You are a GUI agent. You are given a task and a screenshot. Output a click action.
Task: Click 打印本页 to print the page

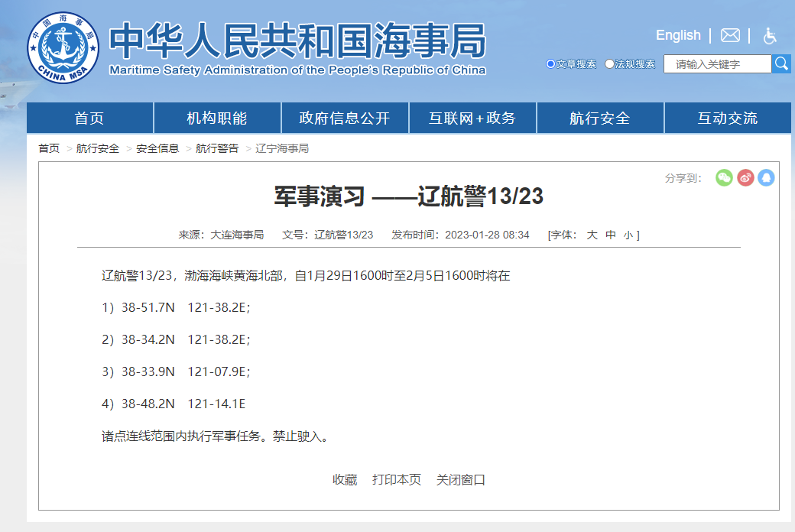397,480
